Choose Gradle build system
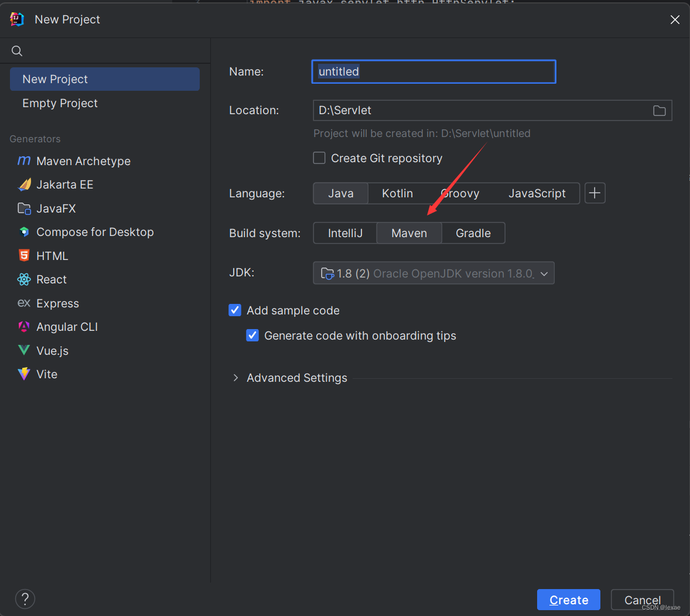The height and width of the screenshot is (616, 690). click(x=473, y=233)
